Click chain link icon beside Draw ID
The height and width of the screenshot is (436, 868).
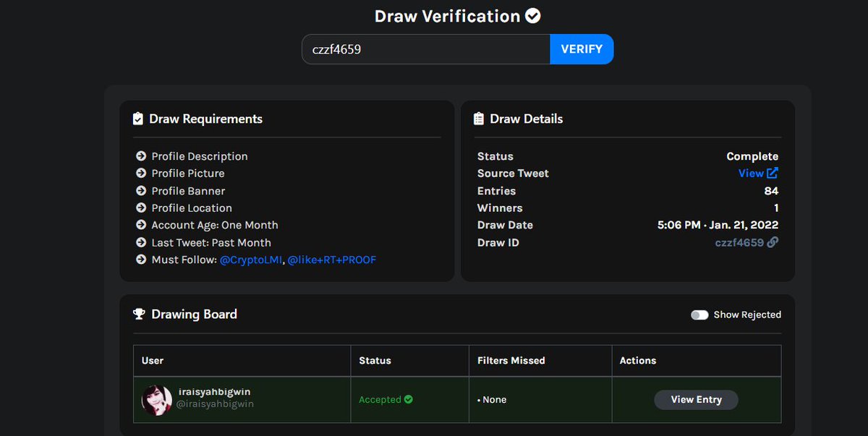tap(773, 242)
